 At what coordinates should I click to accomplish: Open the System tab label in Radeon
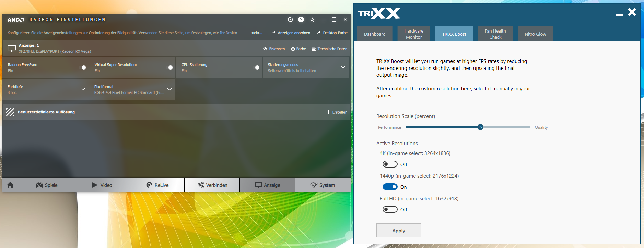pos(327,185)
